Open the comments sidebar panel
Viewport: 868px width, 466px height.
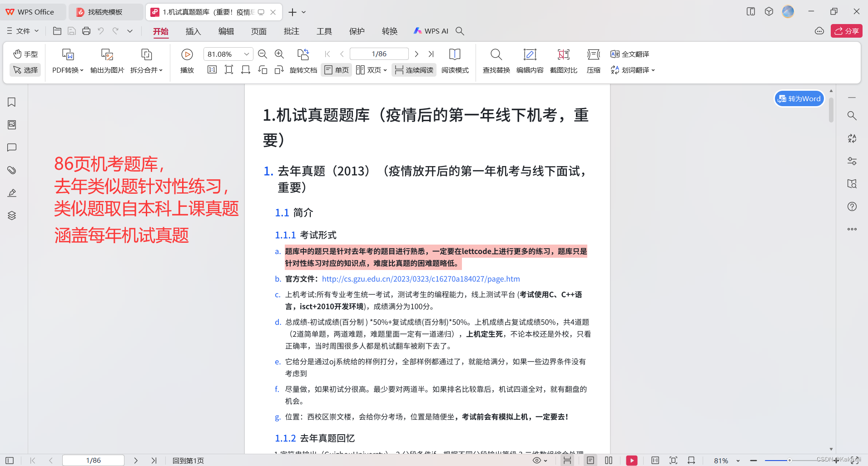point(12,147)
